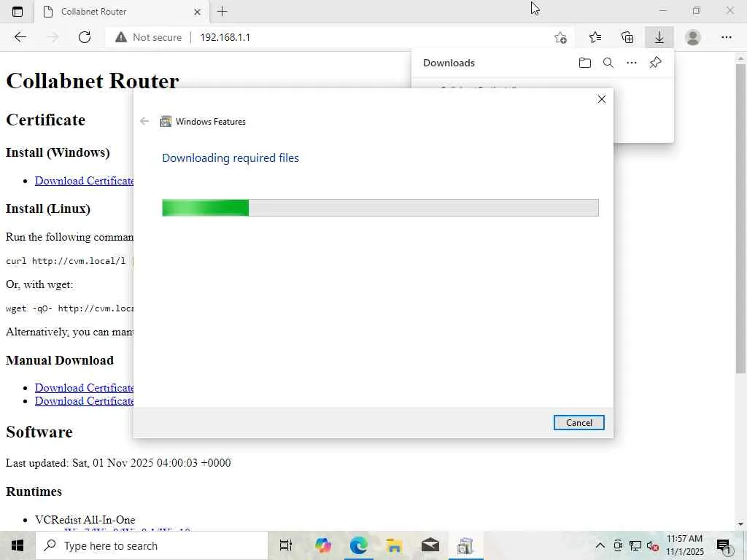
Task: Refresh the router page
Action: click(85, 37)
